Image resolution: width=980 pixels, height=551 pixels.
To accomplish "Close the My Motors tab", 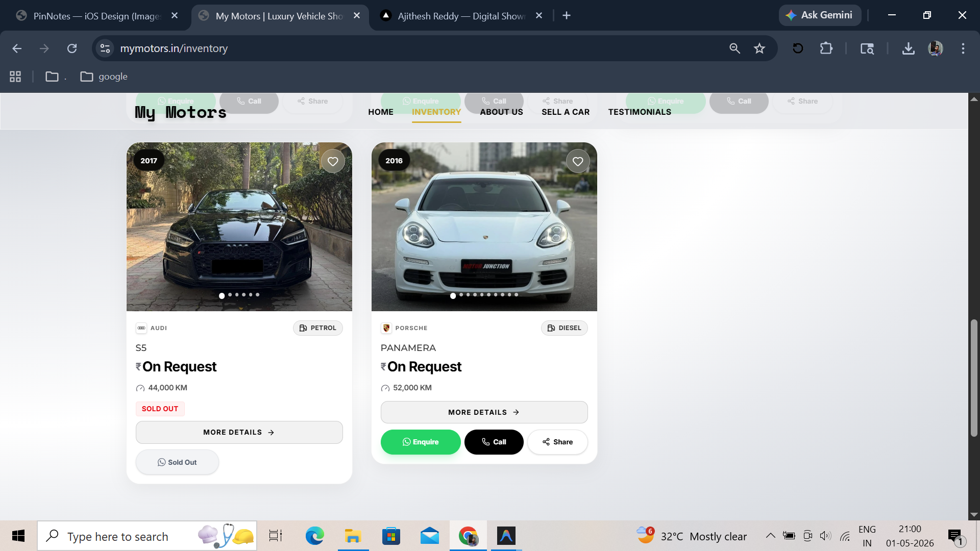I will [x=357, y=16].
